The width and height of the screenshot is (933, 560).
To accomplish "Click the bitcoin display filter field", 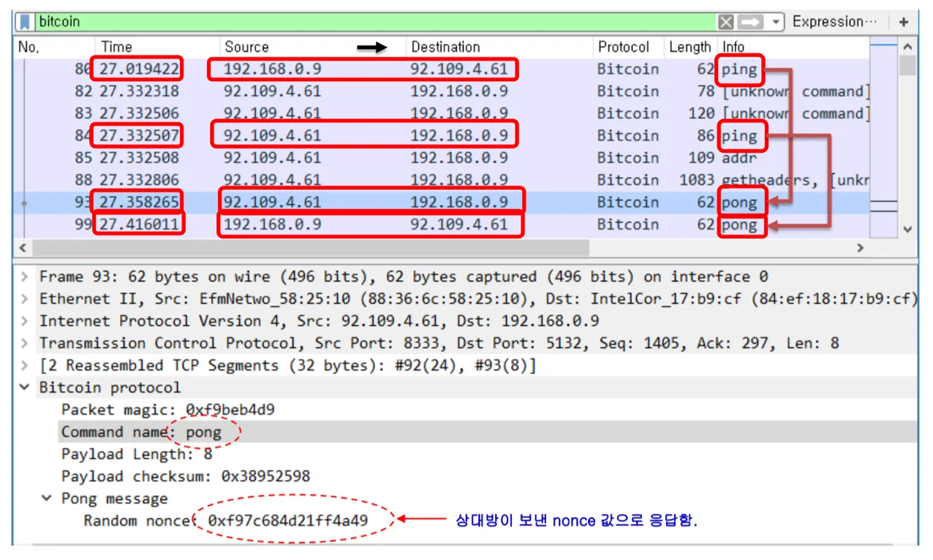I will [x=376, y=22].
